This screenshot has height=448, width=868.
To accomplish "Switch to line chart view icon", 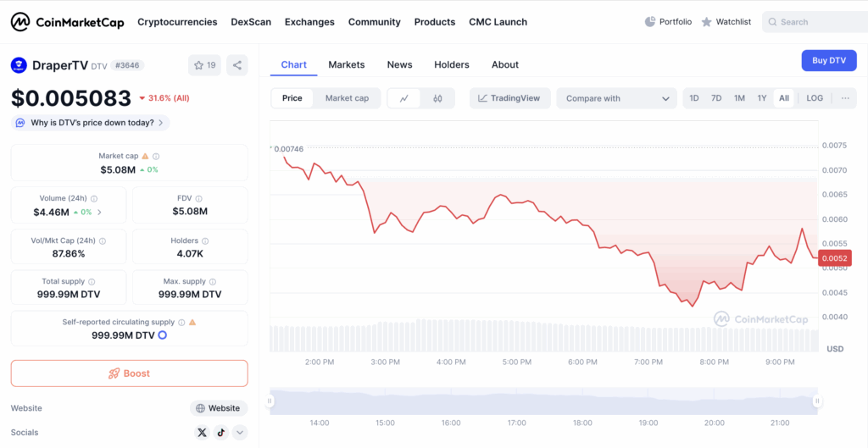I will point(404,98).
